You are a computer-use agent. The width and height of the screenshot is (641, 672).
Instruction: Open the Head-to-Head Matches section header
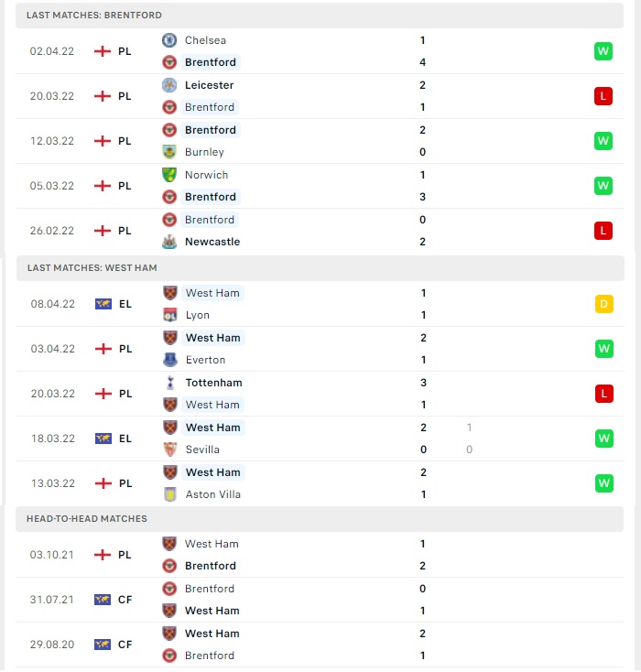[x=320, y=519]
